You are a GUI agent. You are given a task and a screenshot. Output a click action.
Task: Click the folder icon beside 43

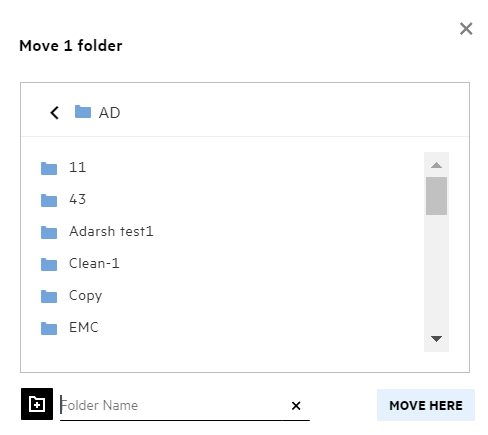coord(49,200)
